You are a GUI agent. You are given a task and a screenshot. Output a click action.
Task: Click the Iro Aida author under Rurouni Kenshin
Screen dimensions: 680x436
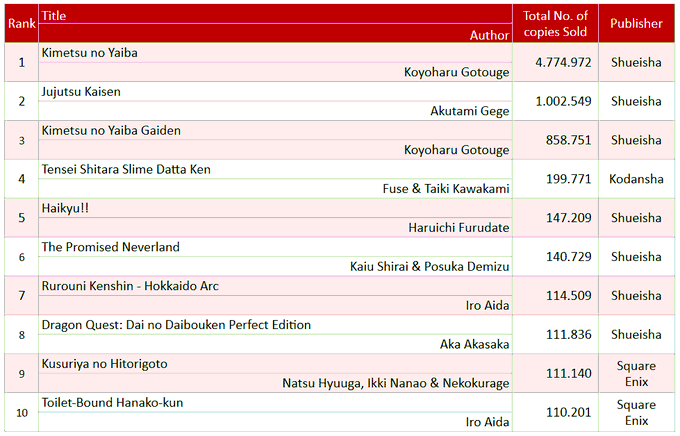(487, 305)
